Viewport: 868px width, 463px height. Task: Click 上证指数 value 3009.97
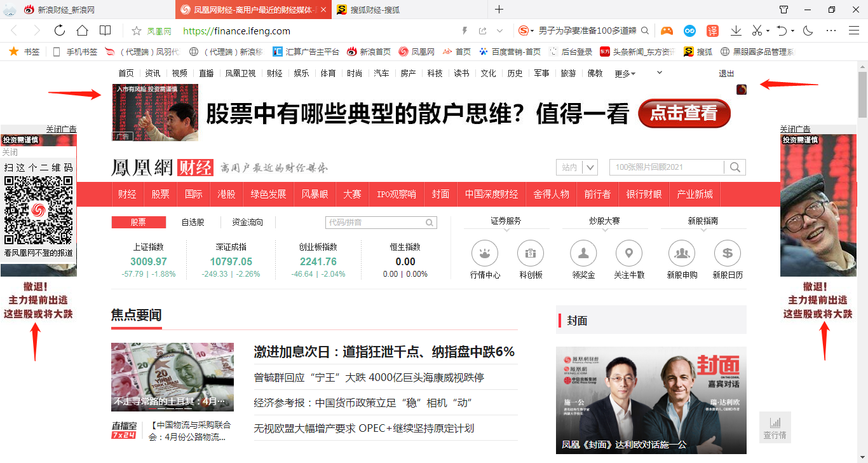pyautogui.click(x=149, y=261)
